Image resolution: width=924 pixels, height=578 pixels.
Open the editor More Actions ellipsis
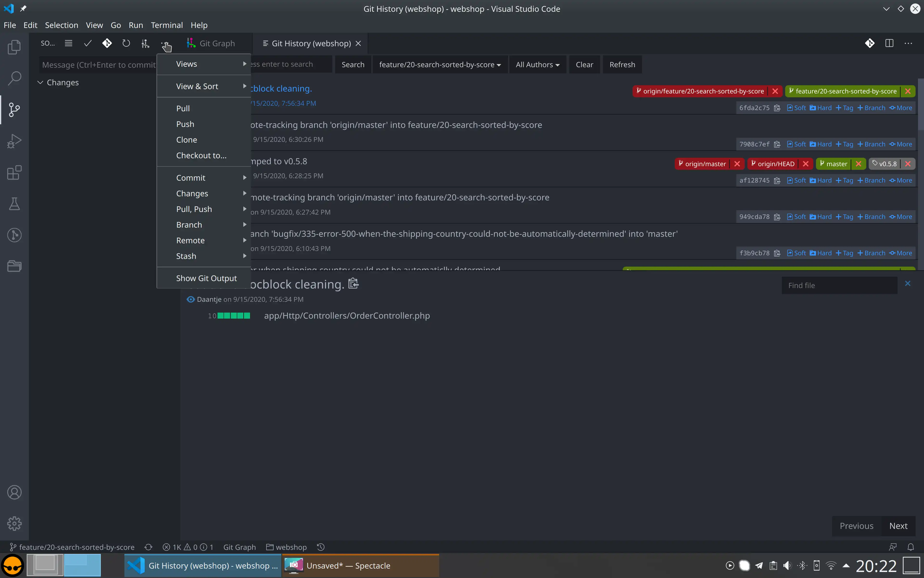[908, 43]
